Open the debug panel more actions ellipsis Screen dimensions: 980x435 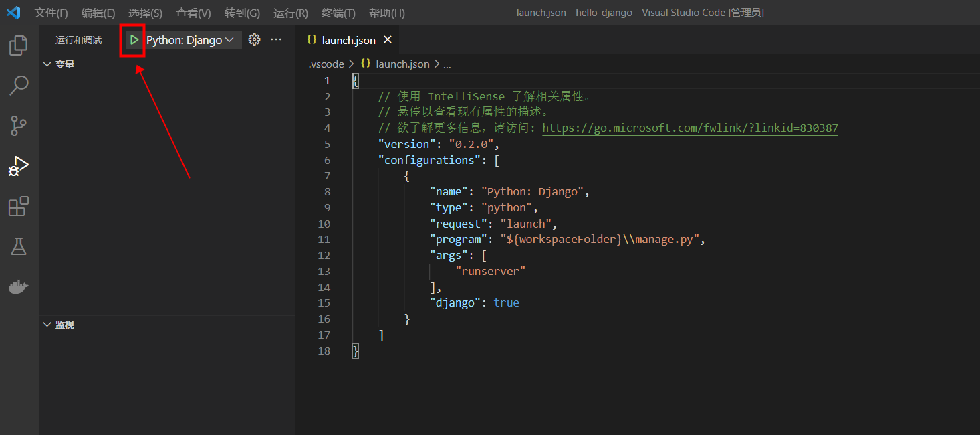point(276,40)
